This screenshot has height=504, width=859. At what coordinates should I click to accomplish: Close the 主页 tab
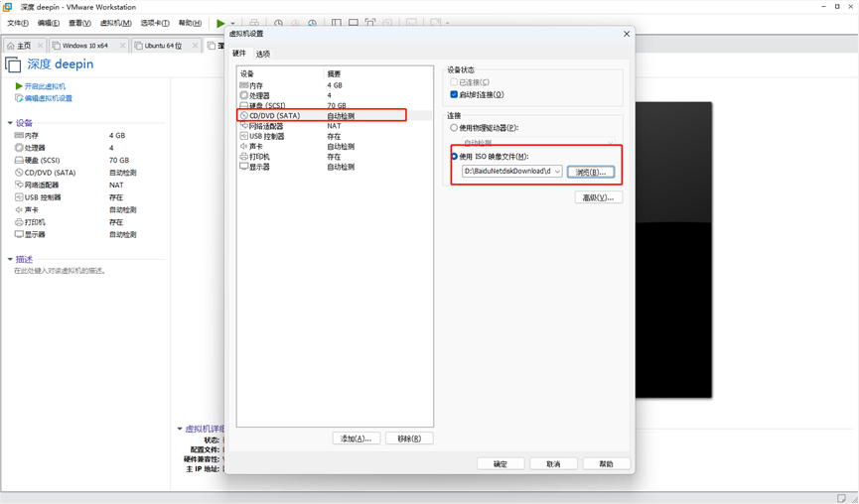pos(40,46)
